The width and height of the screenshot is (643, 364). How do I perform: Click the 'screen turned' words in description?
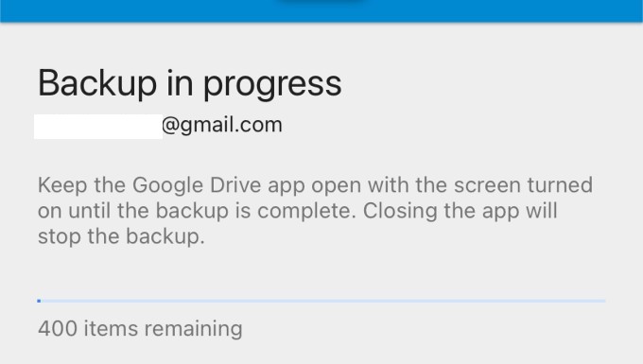pyautogui.click(x=523, y=185)
